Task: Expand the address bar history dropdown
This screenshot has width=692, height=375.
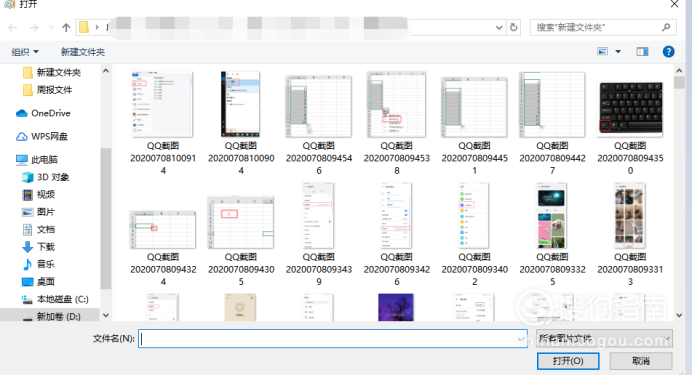Action: pos(499,27)
